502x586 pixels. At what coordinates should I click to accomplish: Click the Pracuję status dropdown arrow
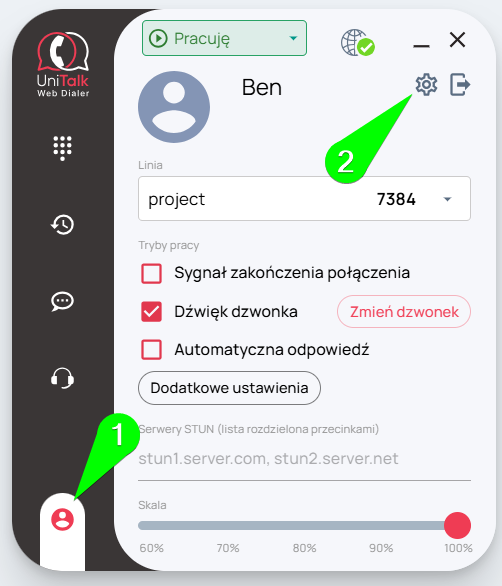click(x=293, y=38)
